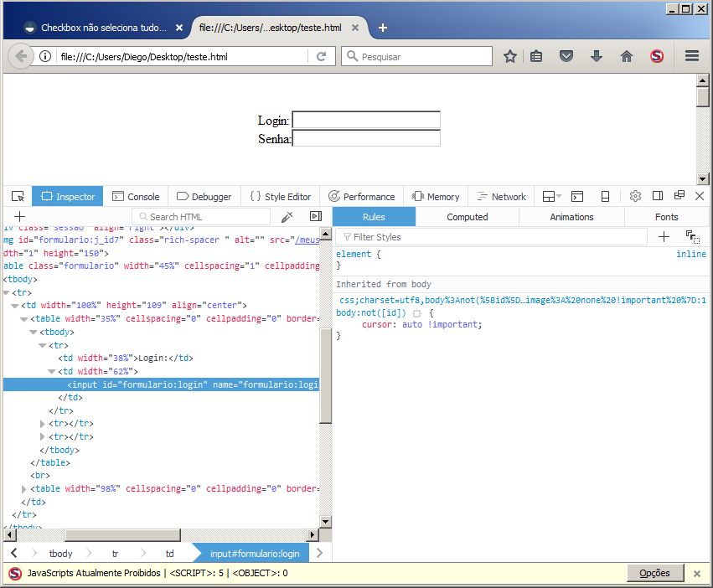The height and width of the screenshot is (588, 713).
Task: Select the Rules tab
Action: (374, 217)
